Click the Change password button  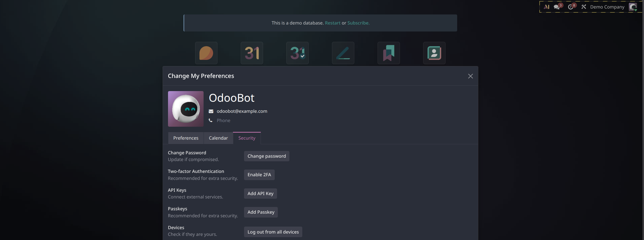(x=267, y=156)
